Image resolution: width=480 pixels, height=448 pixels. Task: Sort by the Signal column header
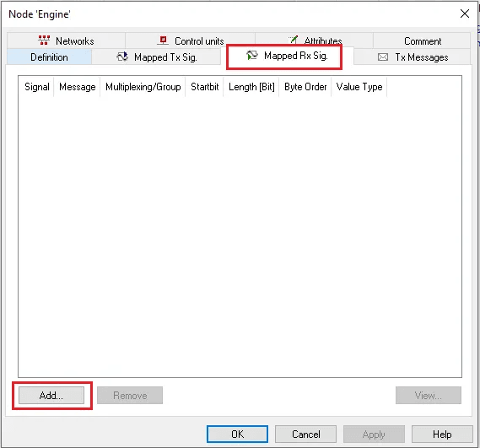point(36,87)
